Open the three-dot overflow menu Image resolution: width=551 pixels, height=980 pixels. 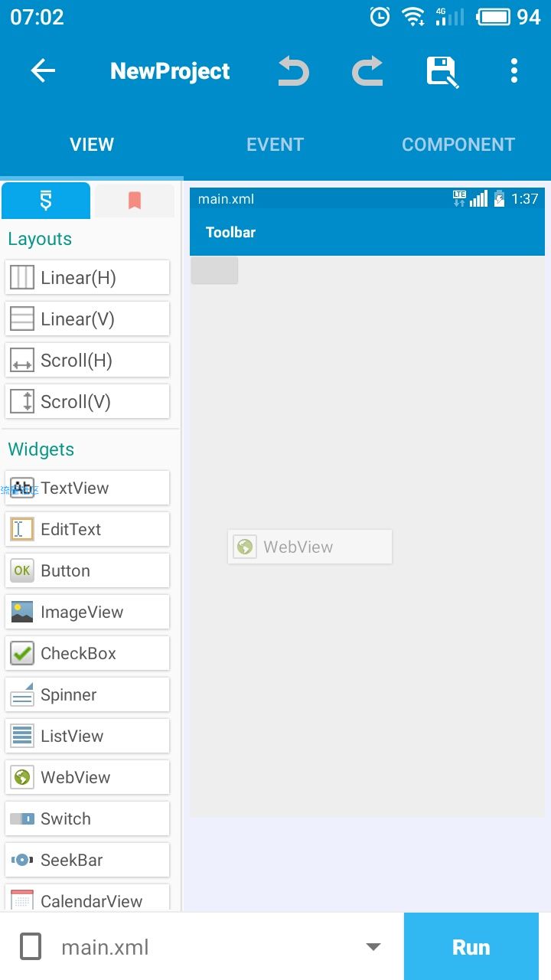click(514, 70)
